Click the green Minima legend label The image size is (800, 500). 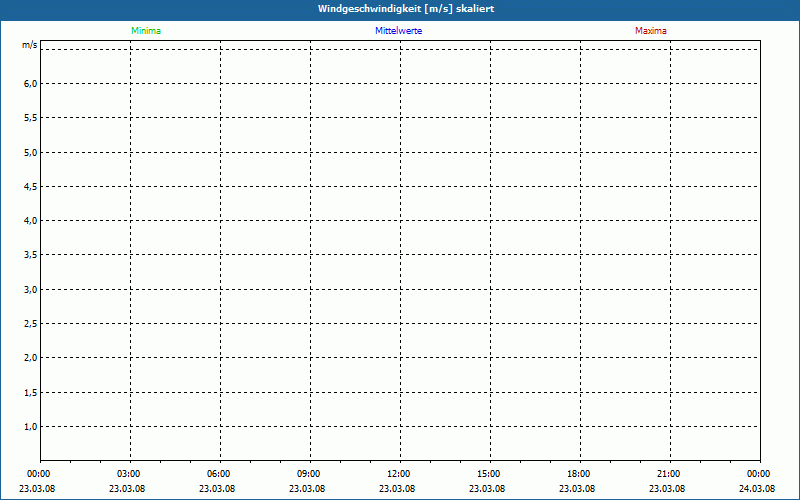click(x=146, y=31)
